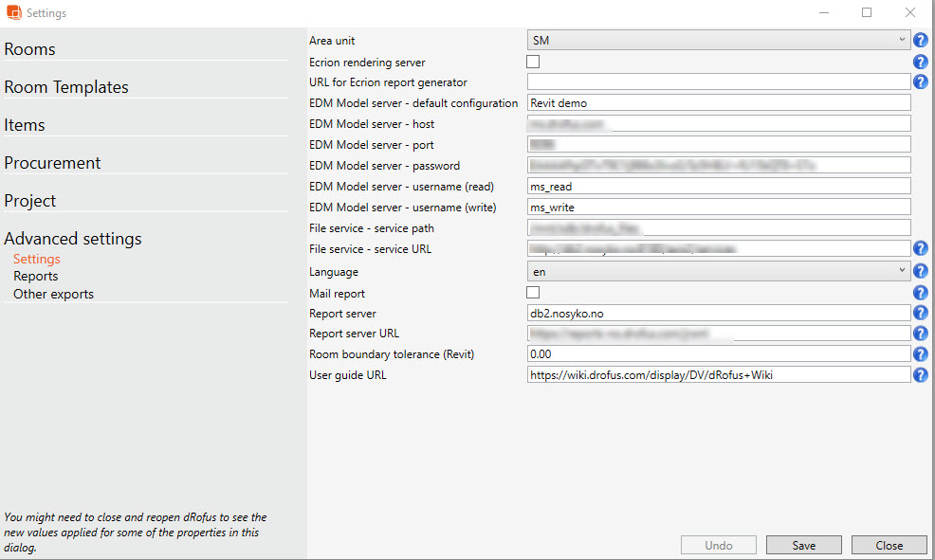The image size is (935, 560).
Task: Expand the Area unit dropdown
Action: (718, 40)
